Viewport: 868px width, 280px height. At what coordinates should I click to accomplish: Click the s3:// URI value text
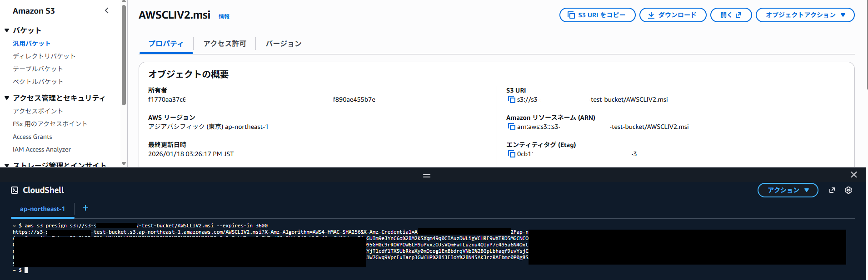point(593,99)
